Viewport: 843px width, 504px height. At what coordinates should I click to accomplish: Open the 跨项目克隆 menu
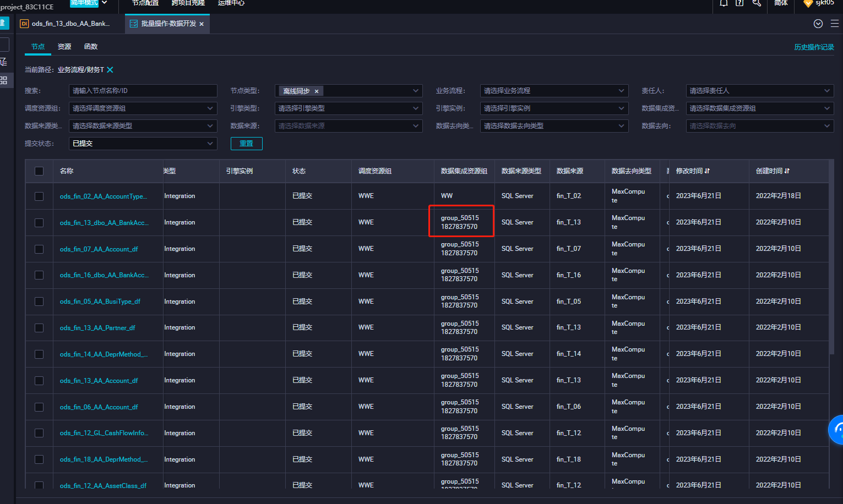188,3
